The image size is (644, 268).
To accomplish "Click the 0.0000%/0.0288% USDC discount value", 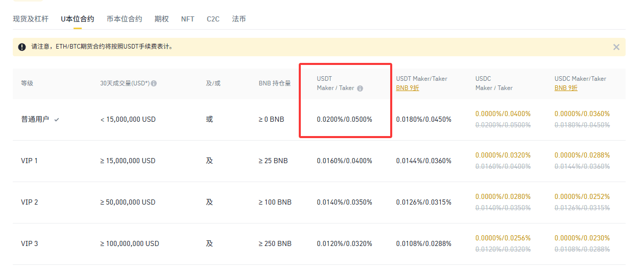I will [x=582, y=155].
